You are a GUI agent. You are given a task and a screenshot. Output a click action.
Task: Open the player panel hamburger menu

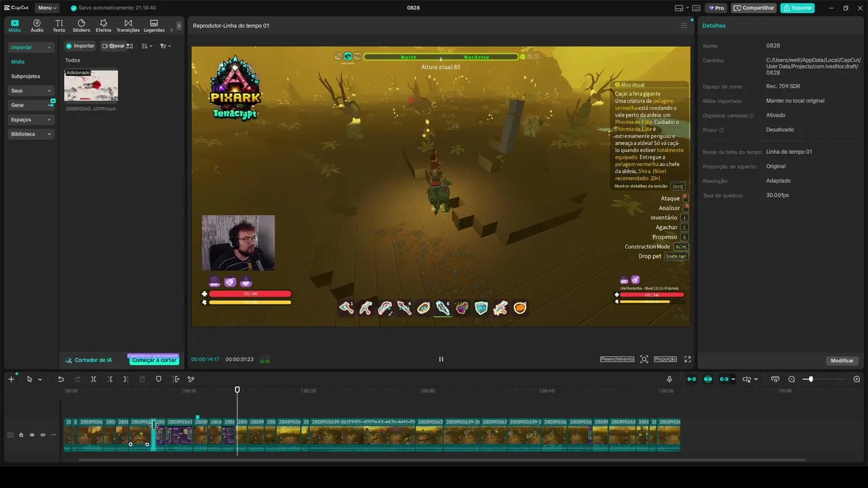coord(684,26)
